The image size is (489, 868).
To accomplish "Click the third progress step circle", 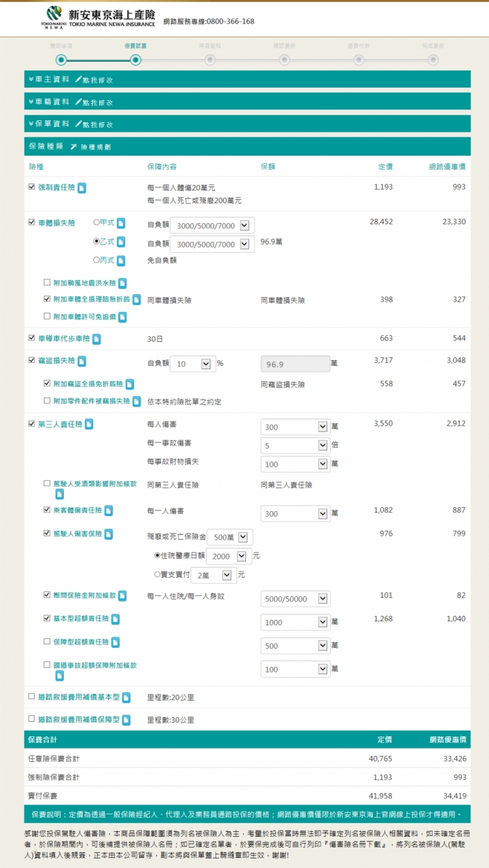I will point(210,60).
